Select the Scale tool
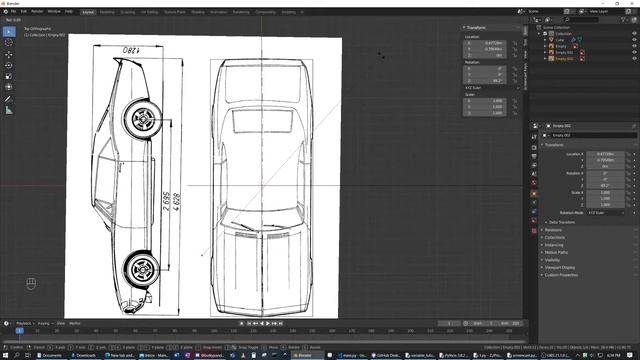This screenshot has height=360, width=640. pyautogui.click(x=9, y=76)
